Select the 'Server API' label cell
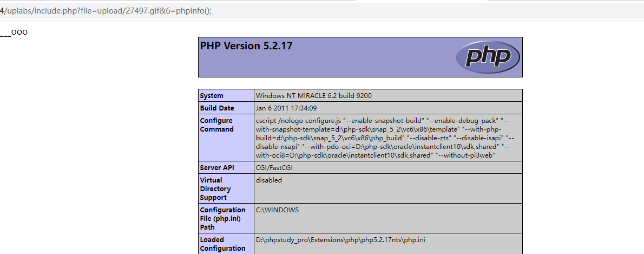Screen dimensions: 644x254 click(226, 167)
